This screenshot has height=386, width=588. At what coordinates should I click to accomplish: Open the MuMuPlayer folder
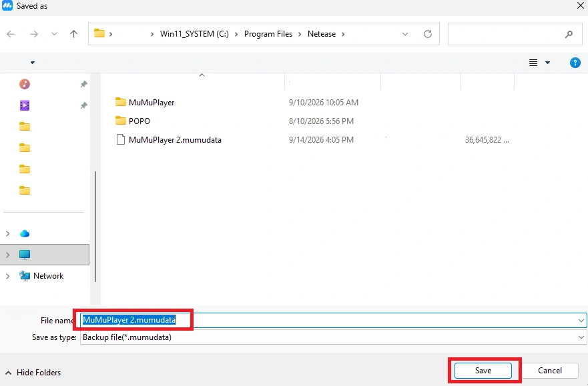tap(152, 103)
